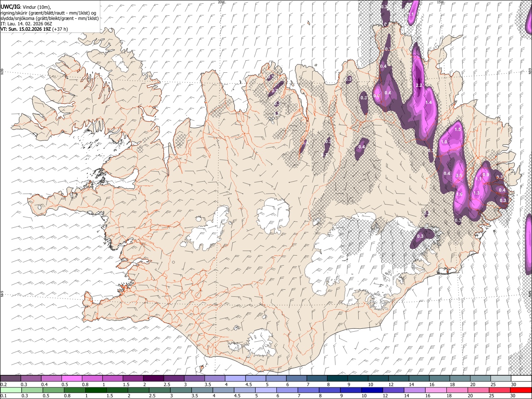Click the 1.5 snowfall value in the eastern band
Image resolution: width=532 pixels, height=399 pixels.
pos(458,130)
